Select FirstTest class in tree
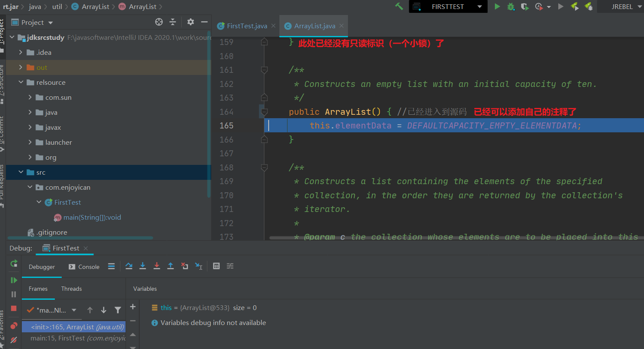This screenshot has height=349, width=644. pos(67,202)
